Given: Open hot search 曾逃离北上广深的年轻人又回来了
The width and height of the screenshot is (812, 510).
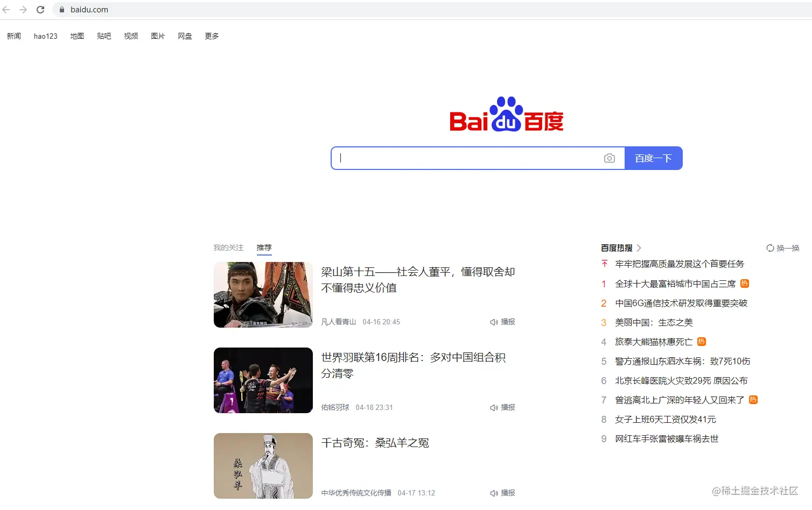Looking at the screenshot, I should point(680,400).
